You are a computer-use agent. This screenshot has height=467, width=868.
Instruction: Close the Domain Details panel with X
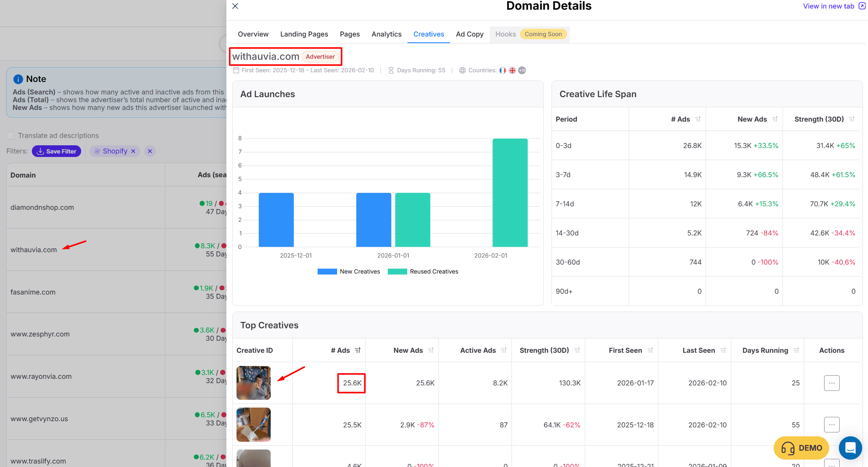tap(235, 6)
